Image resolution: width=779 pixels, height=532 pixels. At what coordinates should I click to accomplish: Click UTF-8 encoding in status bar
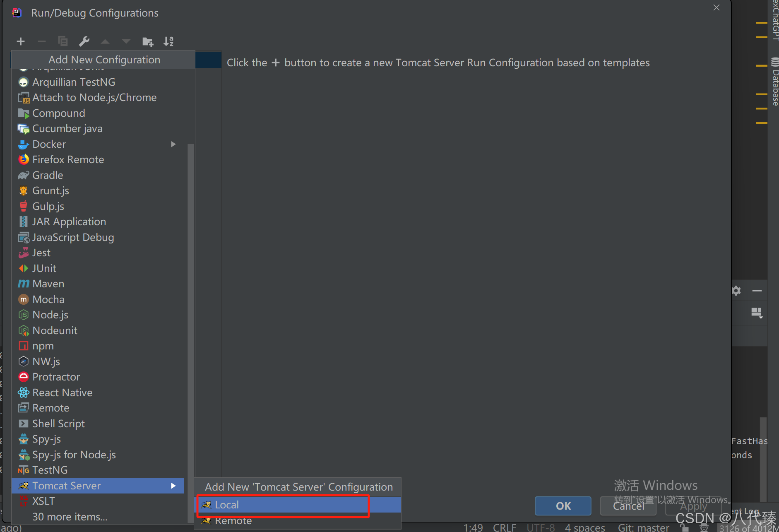coord(541,527)
